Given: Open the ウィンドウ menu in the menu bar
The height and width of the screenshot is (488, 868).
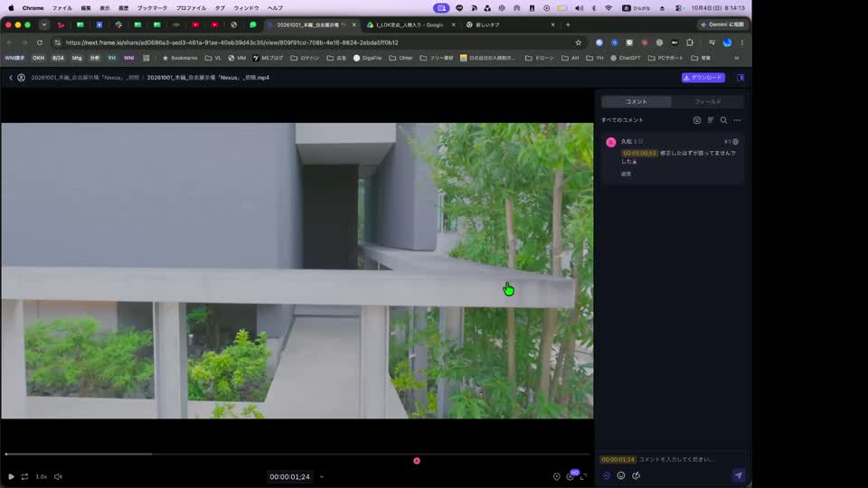Looking at the screenshot, I should tap(246, 8).
